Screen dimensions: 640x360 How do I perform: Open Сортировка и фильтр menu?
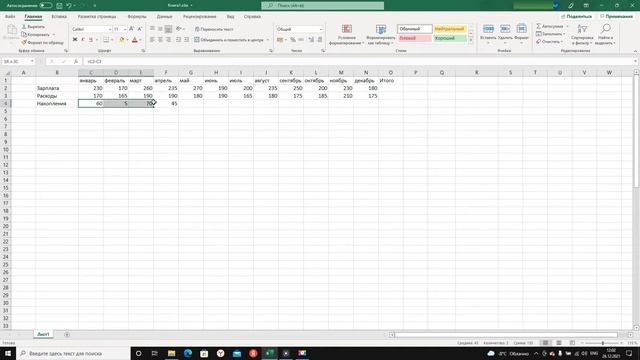582,34
